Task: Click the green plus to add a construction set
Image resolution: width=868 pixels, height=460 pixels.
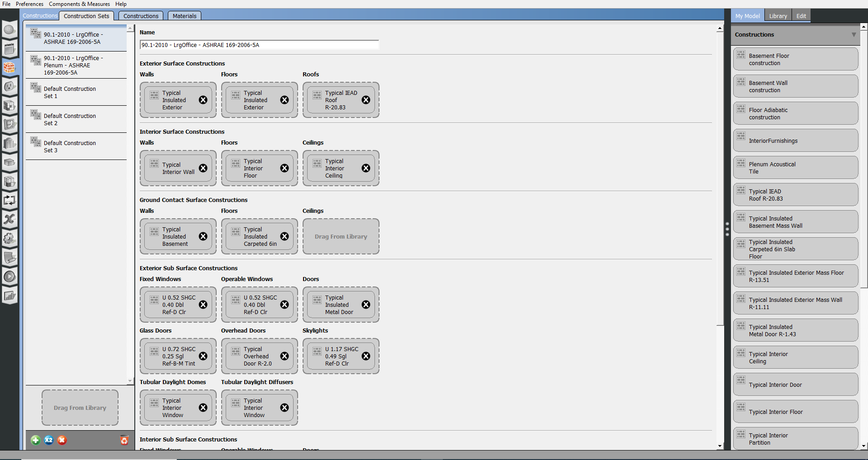Action: 35,440
